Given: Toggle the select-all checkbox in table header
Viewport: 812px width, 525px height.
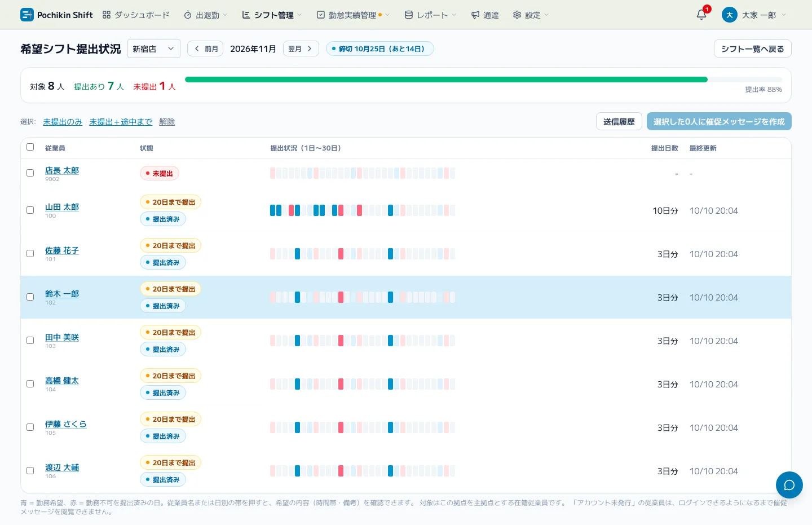Looking at the screenshot, I should (x=30, y=147).
